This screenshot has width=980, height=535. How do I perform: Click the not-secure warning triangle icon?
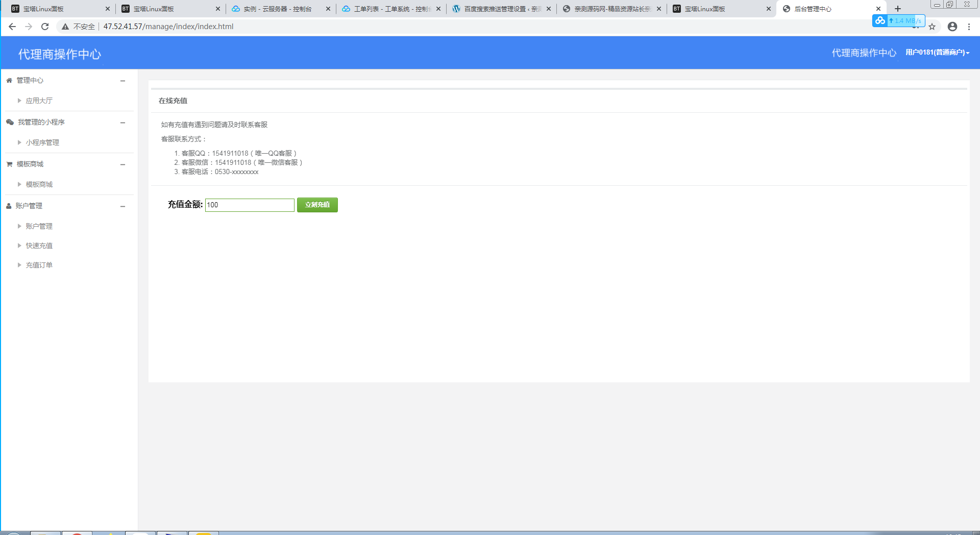(x=65, y=27)
